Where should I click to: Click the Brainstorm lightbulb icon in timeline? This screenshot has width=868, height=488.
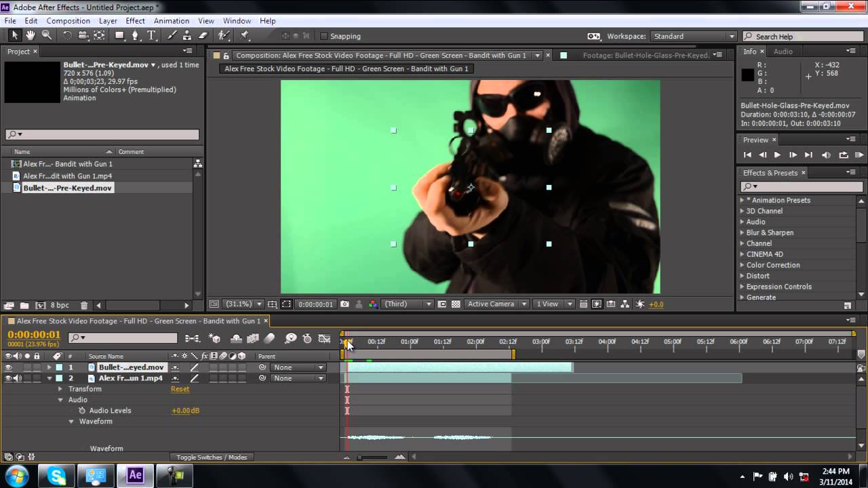pos(291,338)
